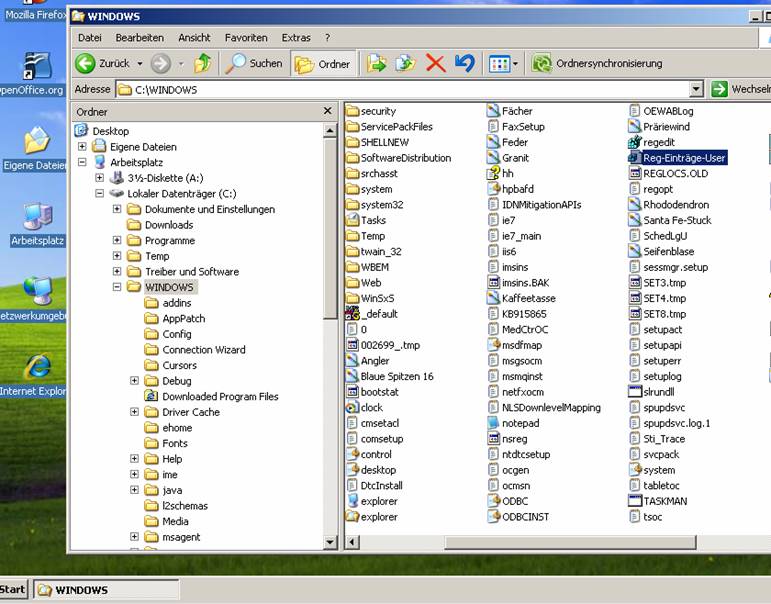This screenshot has height=604, width=771.
Task: Click folder tree scroll down arrow
Action: point(330,543)
